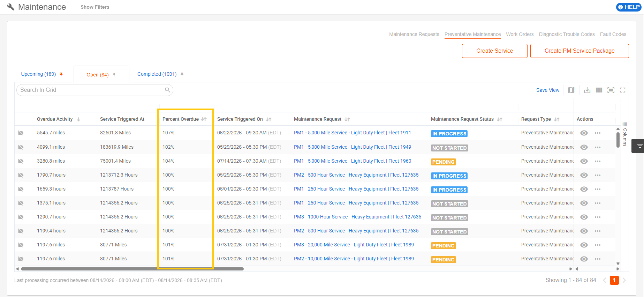Open the column chooser icon
Screen dimensions: 644x297
(x=599, y=90)
